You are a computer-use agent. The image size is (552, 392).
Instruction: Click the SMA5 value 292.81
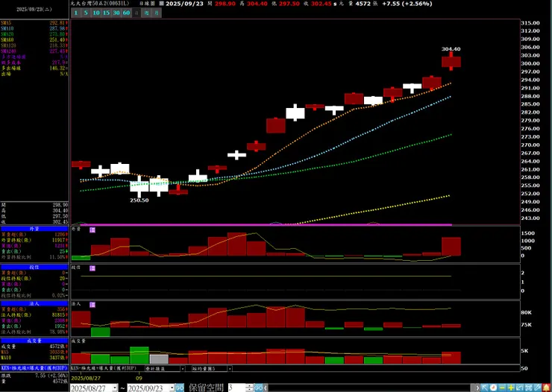pyautogui.click(x=58, y=23)
